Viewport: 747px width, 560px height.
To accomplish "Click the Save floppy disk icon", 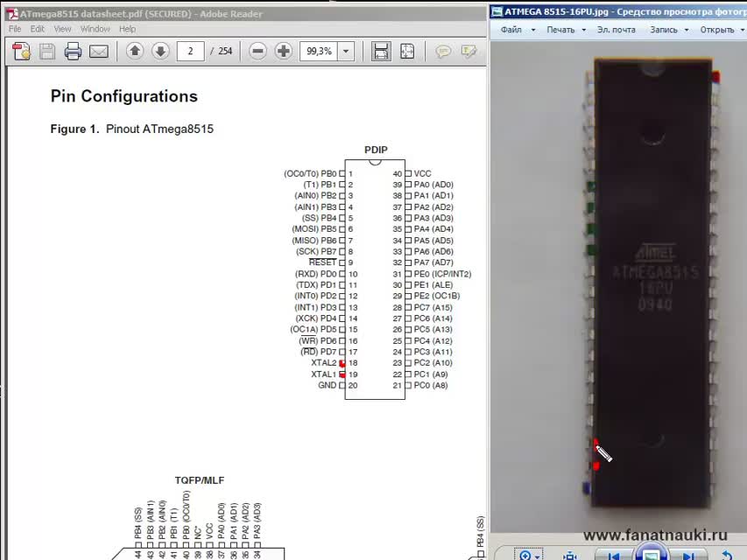I will [x=46, y=51].
